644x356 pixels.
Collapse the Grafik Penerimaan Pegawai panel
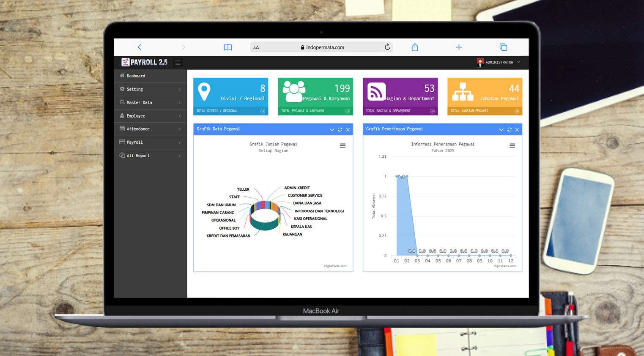tap(501, 130)
